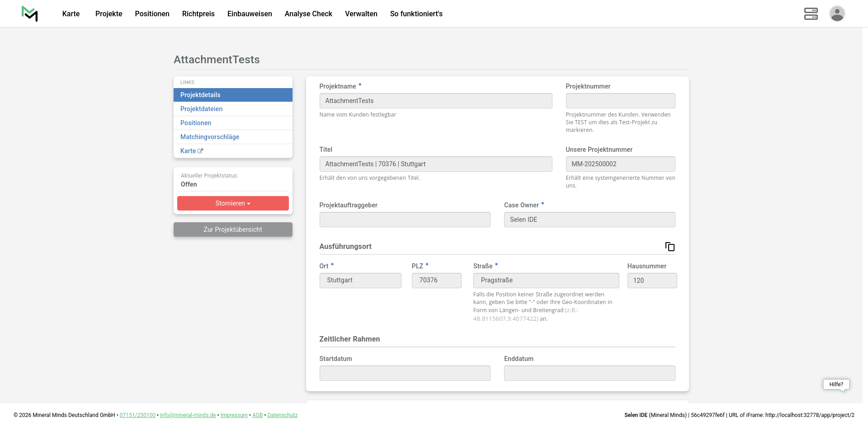The height and width of the screenshot is (426, 868).
Task: Open the server stack icon in header
Action: click(811, 14)
